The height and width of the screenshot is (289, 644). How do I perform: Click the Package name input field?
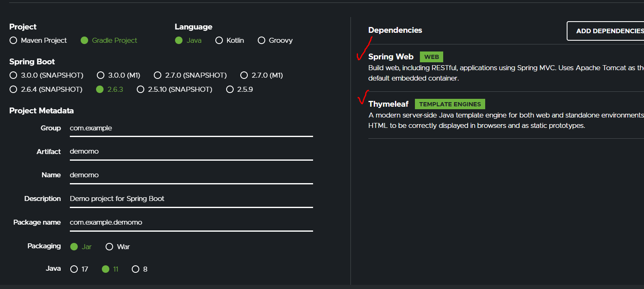191,223
